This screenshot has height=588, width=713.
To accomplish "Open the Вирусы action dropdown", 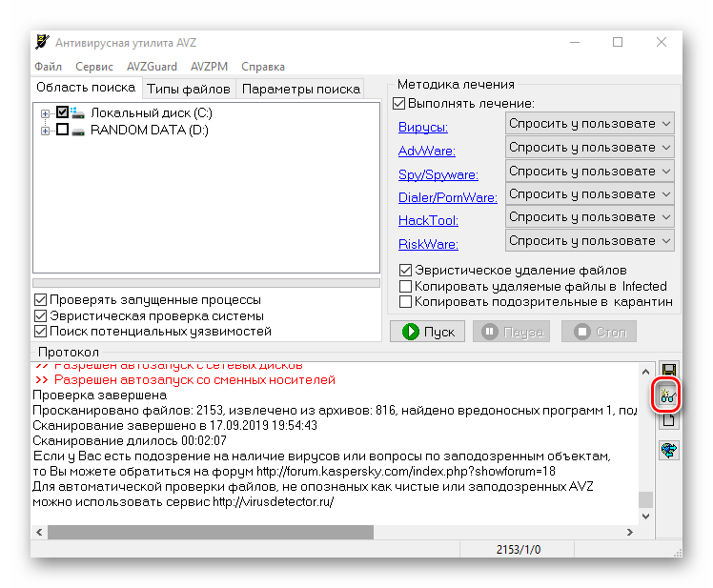I will (x=589, y=123).
